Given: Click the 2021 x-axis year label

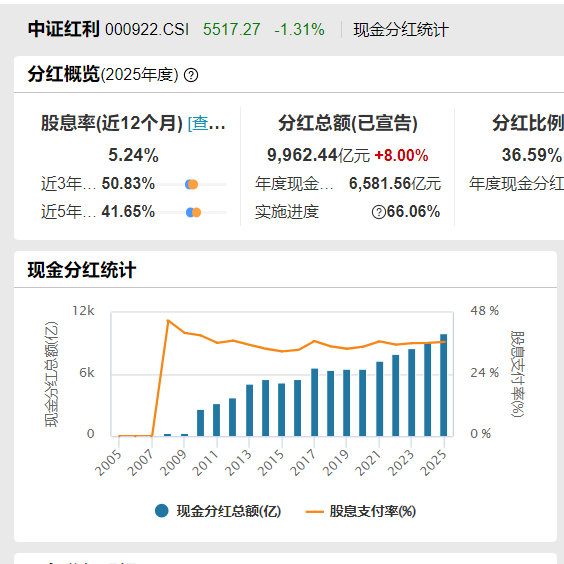Looking at the screenshot, I should pyautogui.click(x=368, y=463).
